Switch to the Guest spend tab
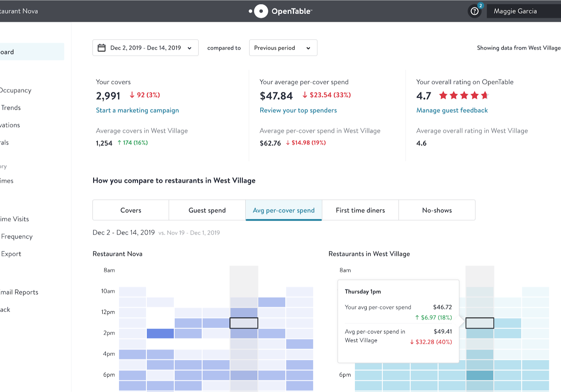Screen dimensions: 561x392 207,210
